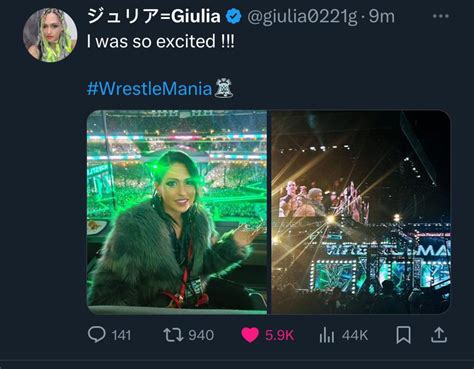Image resolution: width=474 pixels, height=369 pixels.
Task: Open the three-dot more menu
Action: click(440, 16)
